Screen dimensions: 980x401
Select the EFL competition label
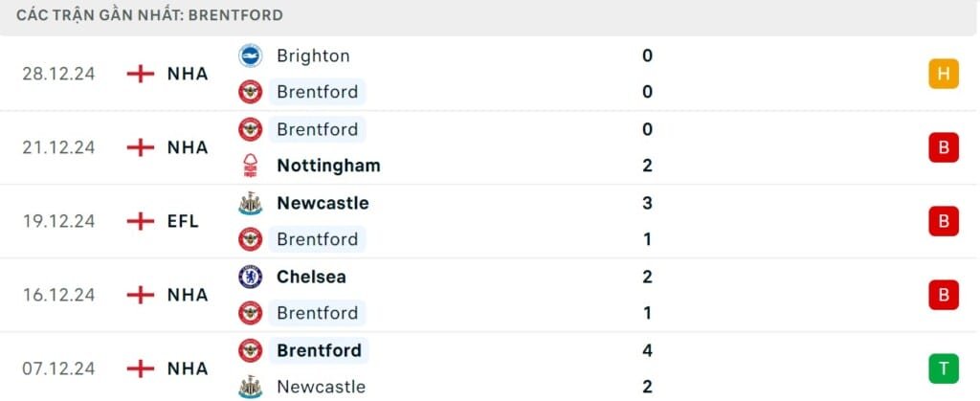[183, 221]
